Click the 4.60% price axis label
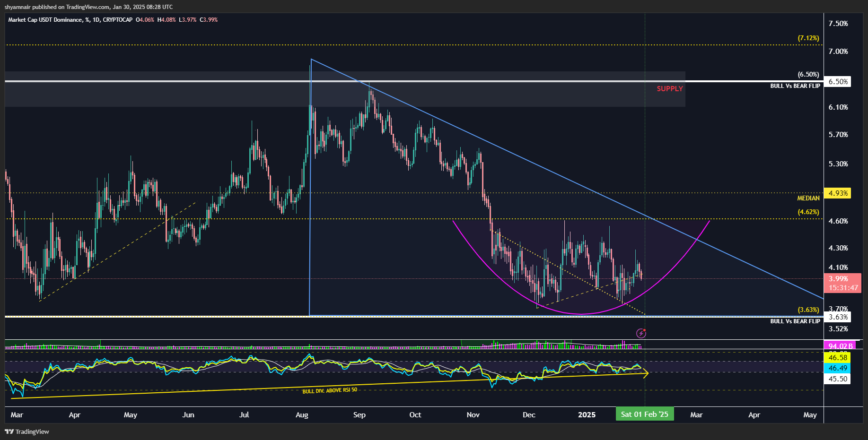The image size is (868, 440). tap(838, 221)
